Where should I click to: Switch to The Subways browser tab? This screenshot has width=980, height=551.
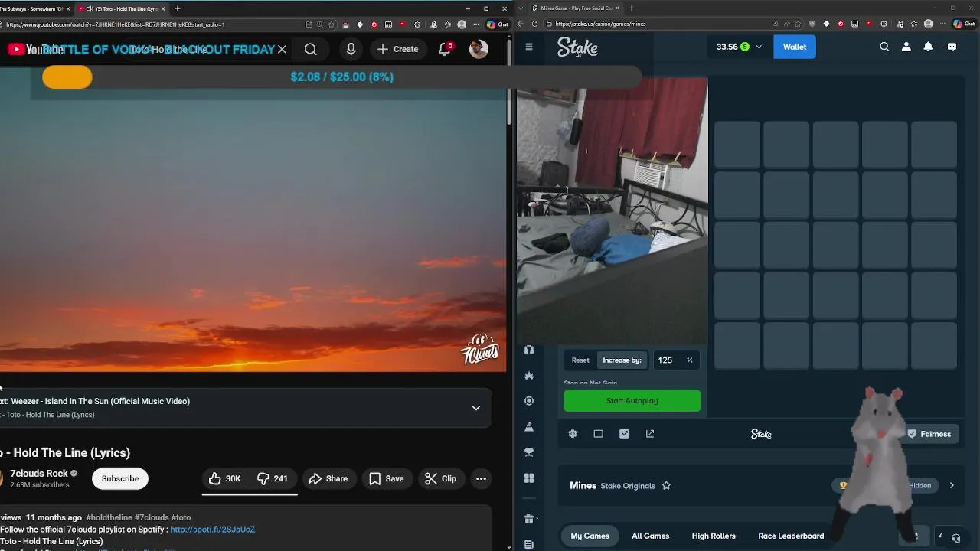click(34, 8)
